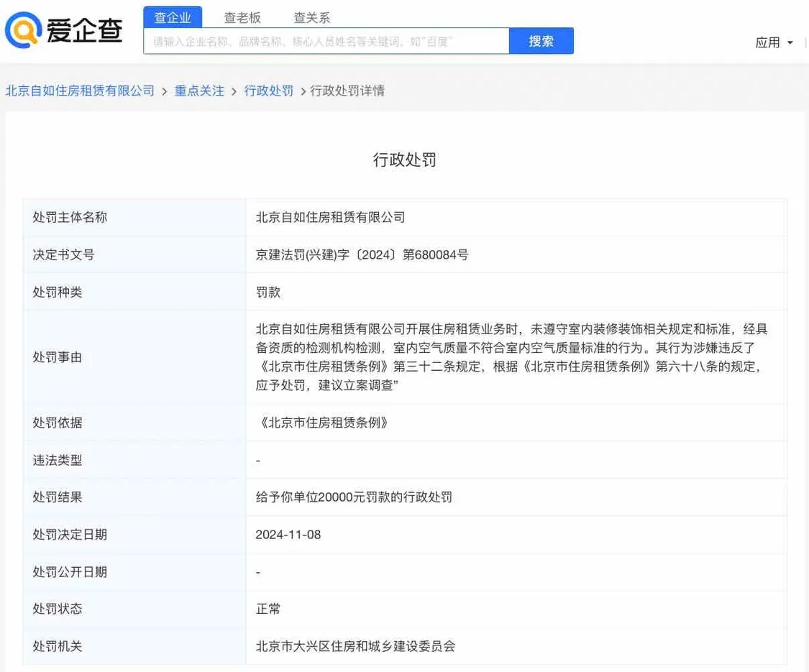Go to the 重点关注 breadcrumb

pos(199,91)
